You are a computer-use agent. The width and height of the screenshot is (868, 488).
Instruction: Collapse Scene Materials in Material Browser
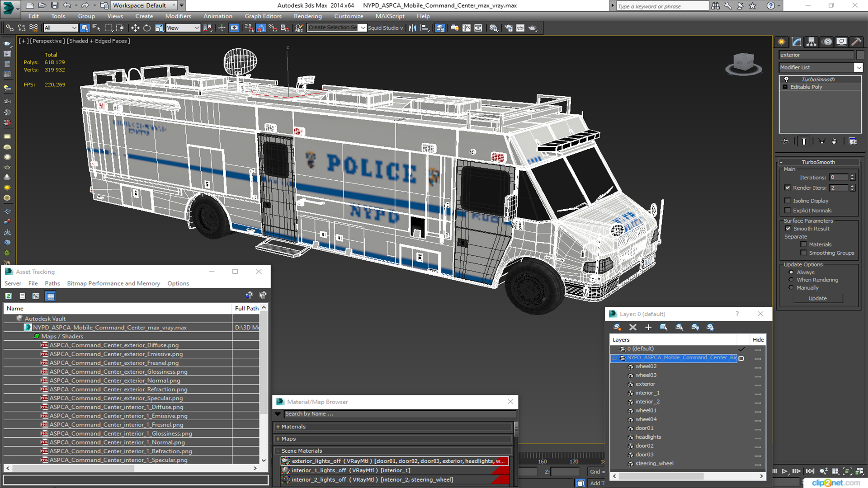coord(278,451)
